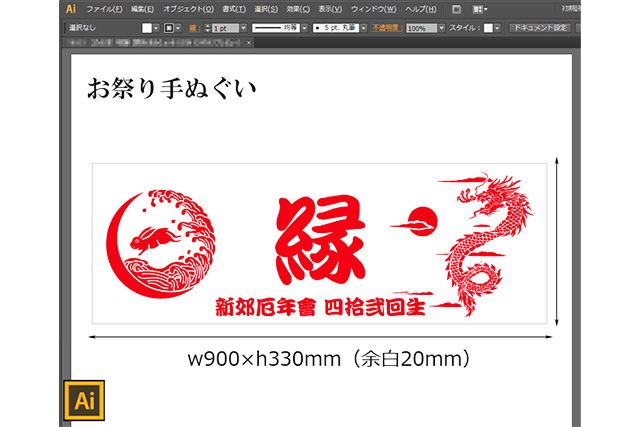Open the オブジェクト(O) menu

click(189, 9)
